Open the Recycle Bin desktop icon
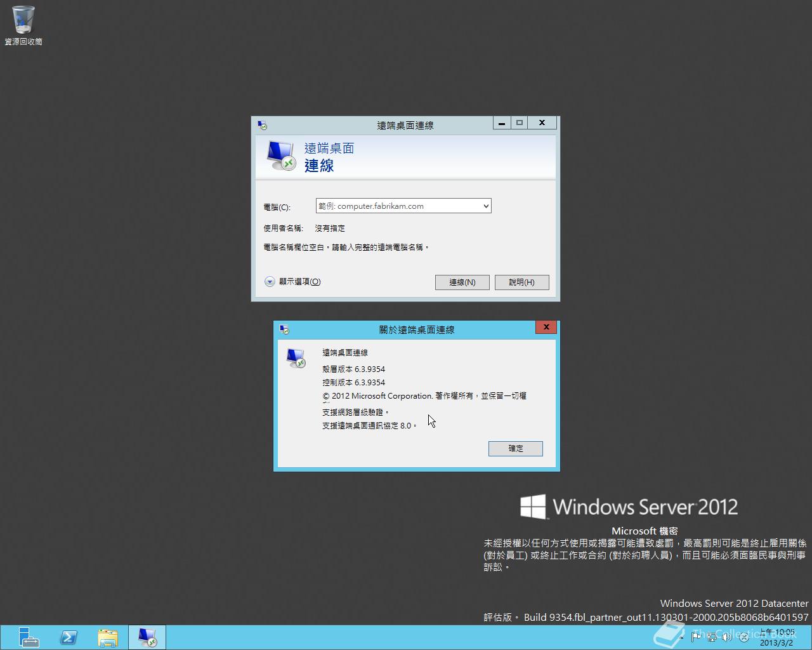Viewport: 812px width, 650px height. point(23,25)
